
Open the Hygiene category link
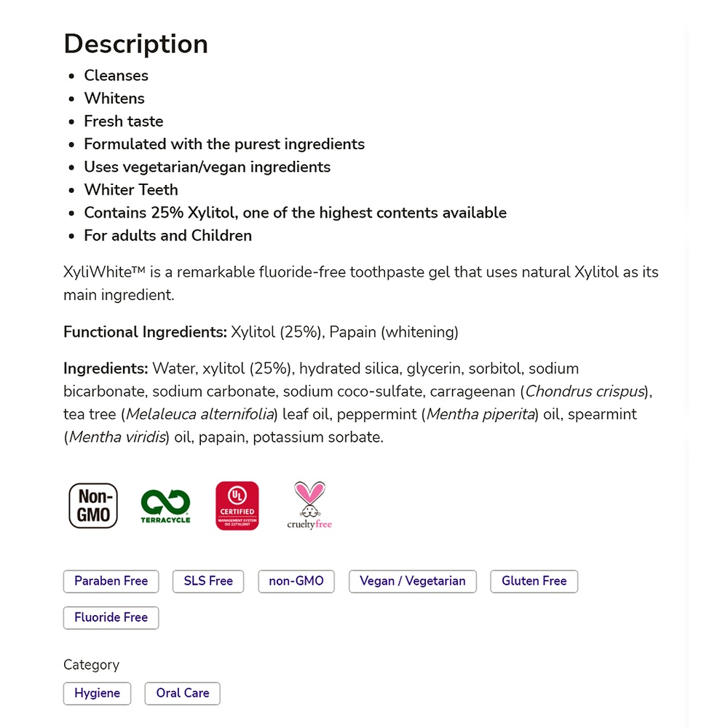tap(97, 693)
